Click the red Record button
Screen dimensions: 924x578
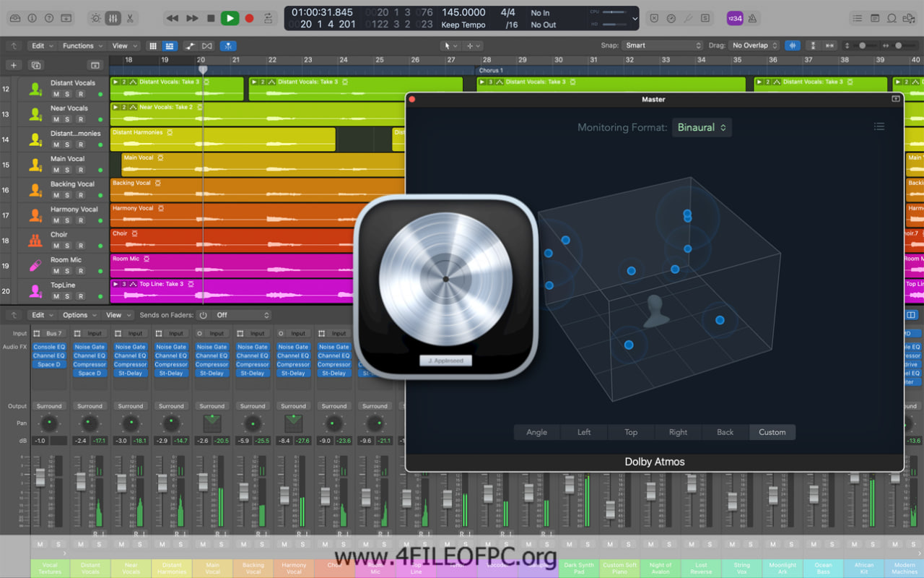(x=249, y=18)
